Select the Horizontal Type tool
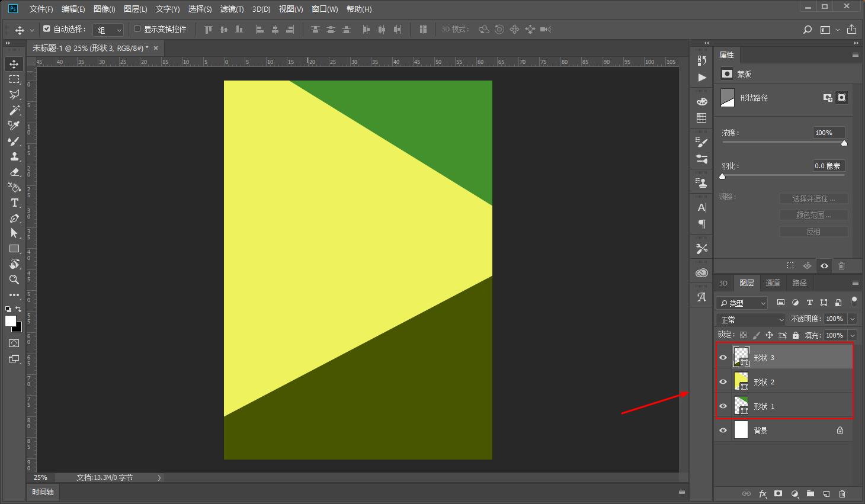This screenshot has width=865, height=504. point(14,203)
